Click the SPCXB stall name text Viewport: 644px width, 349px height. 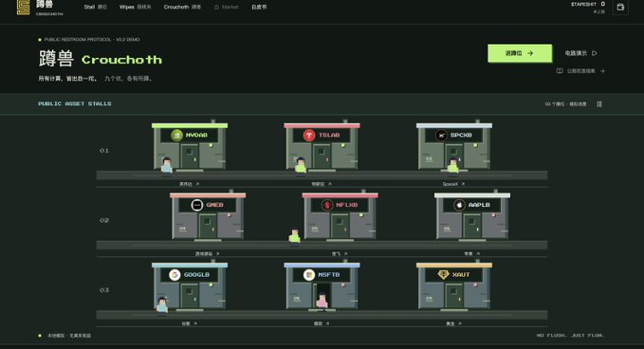461,135
